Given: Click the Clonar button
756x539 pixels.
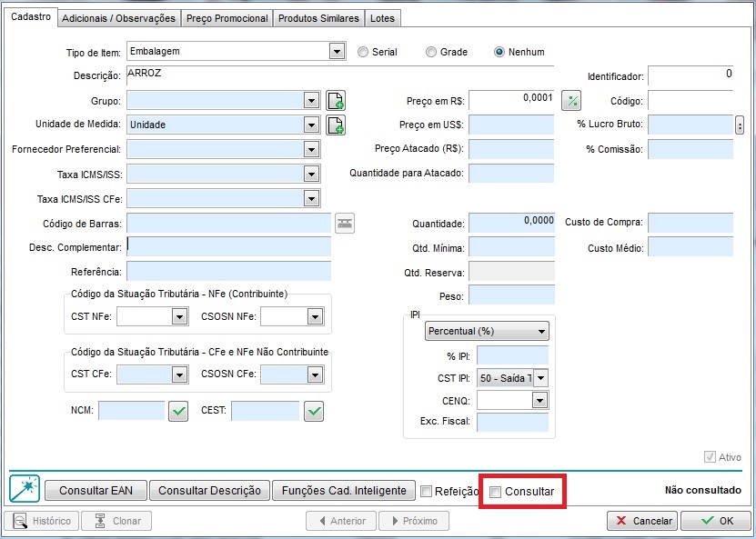Looking at the screenshot, I should 116,521.
